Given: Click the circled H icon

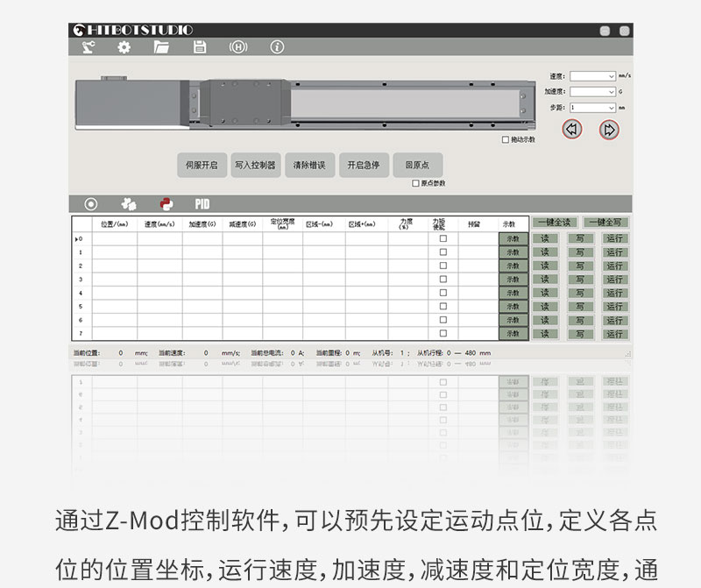Looking at the screenshot, I should click(238, 47).
